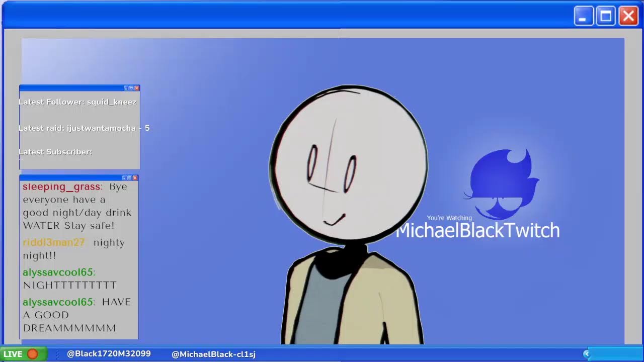Click alyssavcool65 username beside HAVE A GOOD
Screen dimensions: 644x362
tap(58, 302)
